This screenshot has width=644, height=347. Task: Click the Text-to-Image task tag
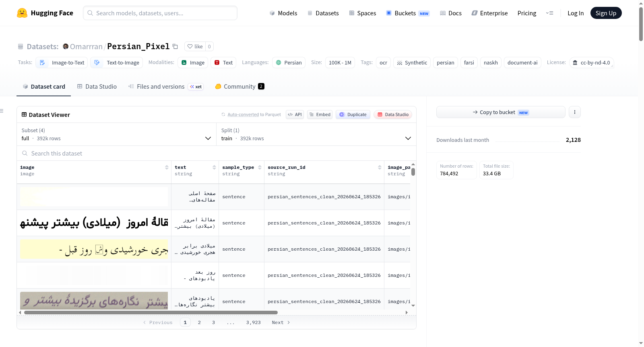117,62
